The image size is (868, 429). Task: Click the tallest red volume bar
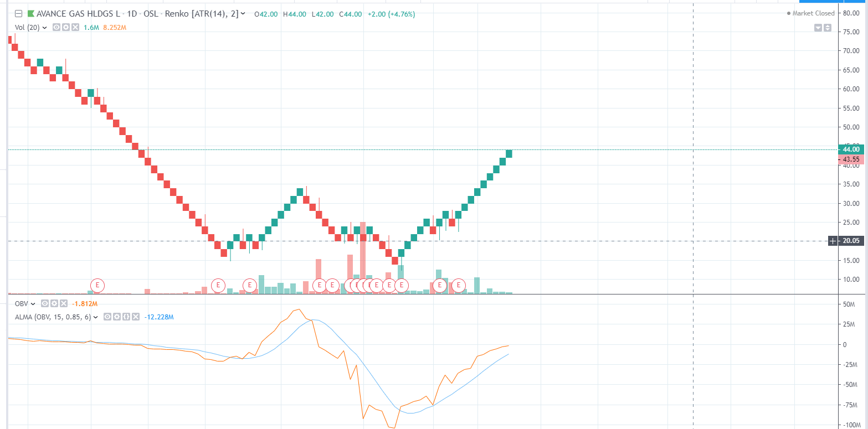(x=363, y=257)
